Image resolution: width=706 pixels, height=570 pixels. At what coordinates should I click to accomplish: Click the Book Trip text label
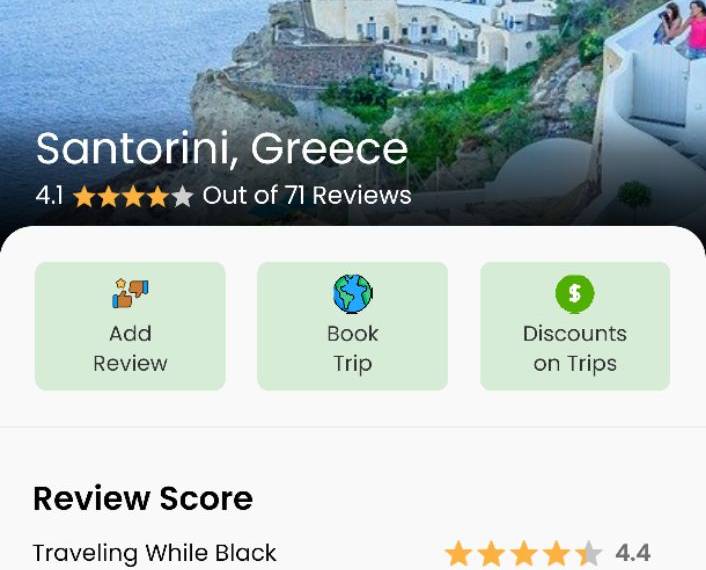[353, 349]
